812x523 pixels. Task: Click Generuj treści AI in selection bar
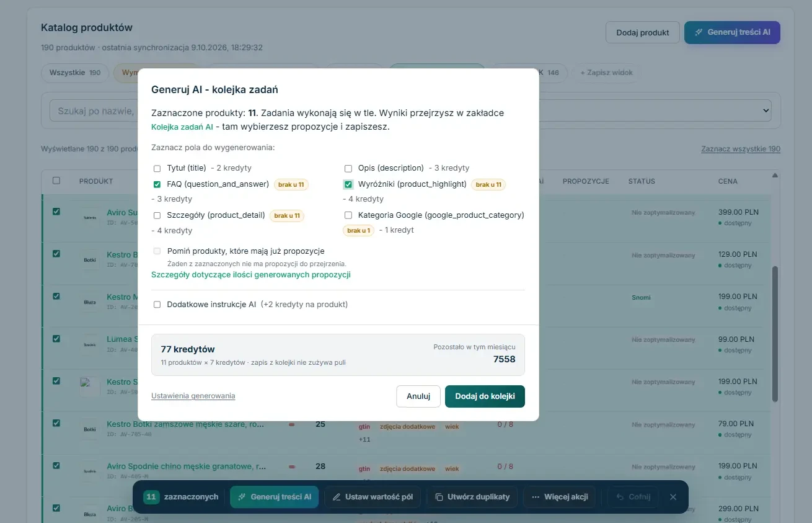(275, 497)
